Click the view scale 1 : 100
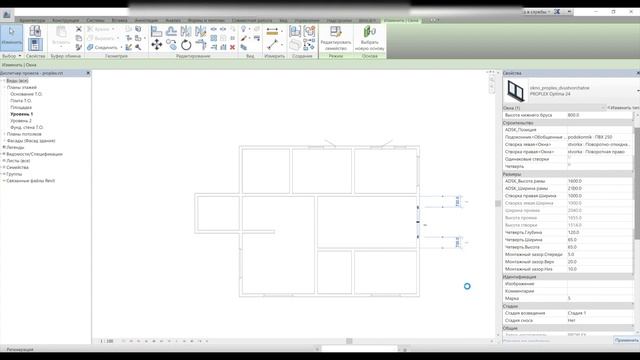The width and height of the screenshot is (640, 360). coord(107,341)
